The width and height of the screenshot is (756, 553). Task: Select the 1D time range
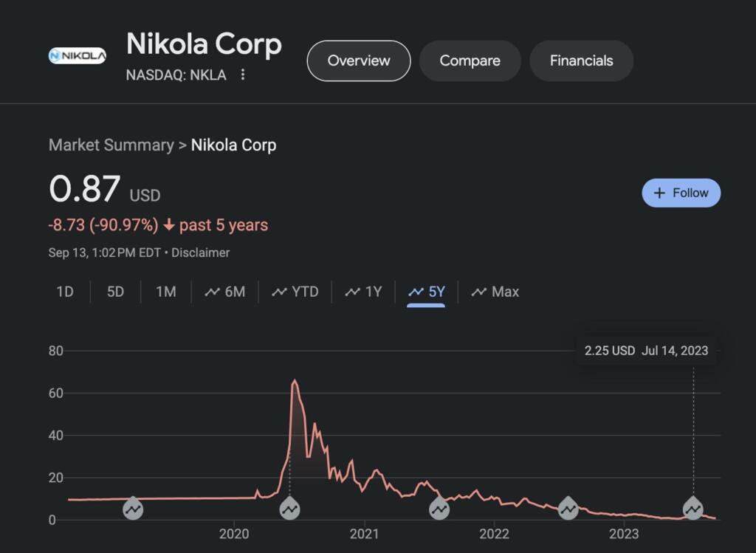[65, 292]
